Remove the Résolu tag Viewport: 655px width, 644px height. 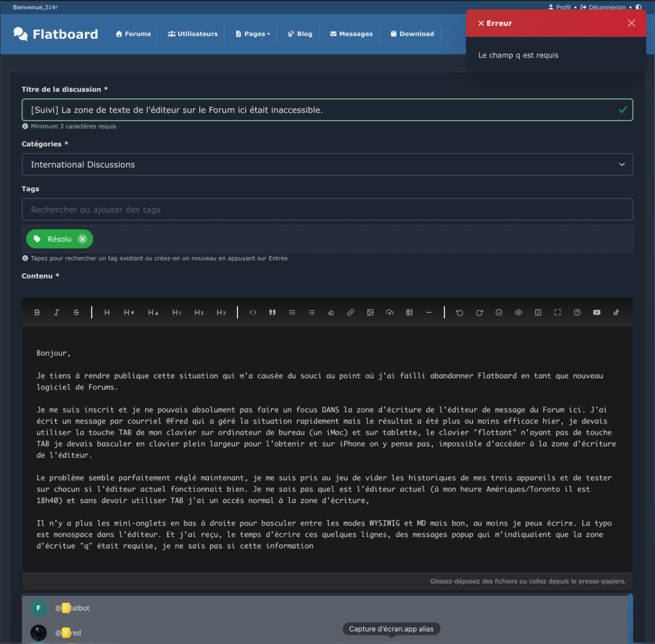coord(82,239)
